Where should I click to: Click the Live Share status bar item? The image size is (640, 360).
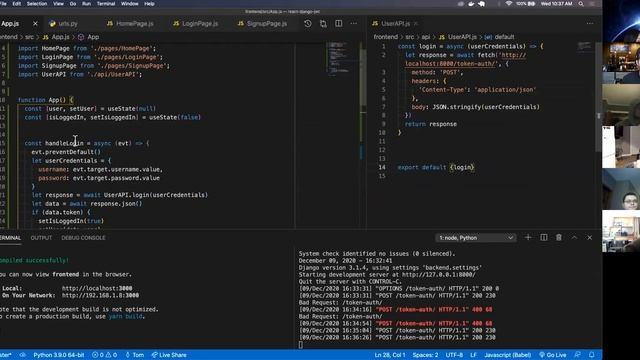[x=169, y=355]
